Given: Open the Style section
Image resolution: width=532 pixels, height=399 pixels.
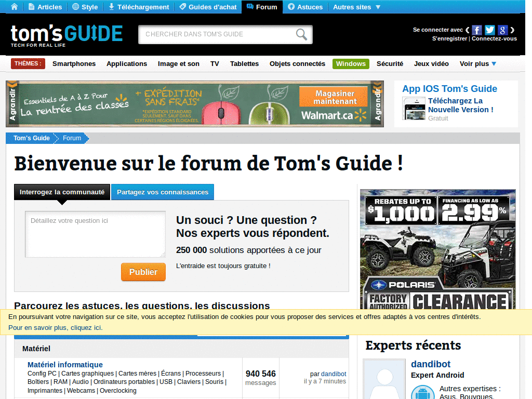Looking at the screenshot, I should (85, 7).
